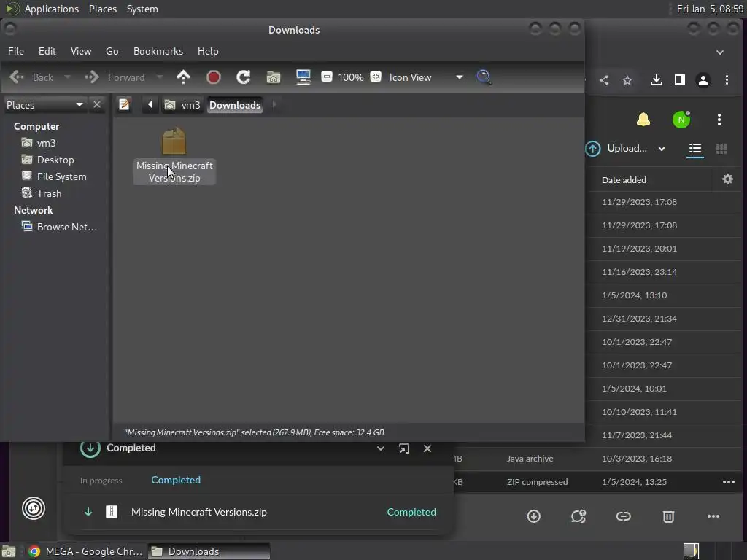Screen dimensions: 747x560
Task: Open the Go menu
Action: point(112,51)
